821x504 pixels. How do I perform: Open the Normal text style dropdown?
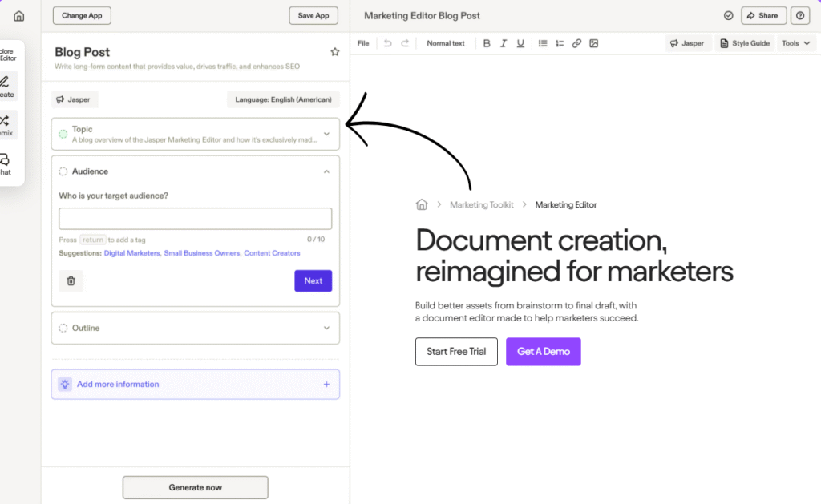click(x=446, y=43)
